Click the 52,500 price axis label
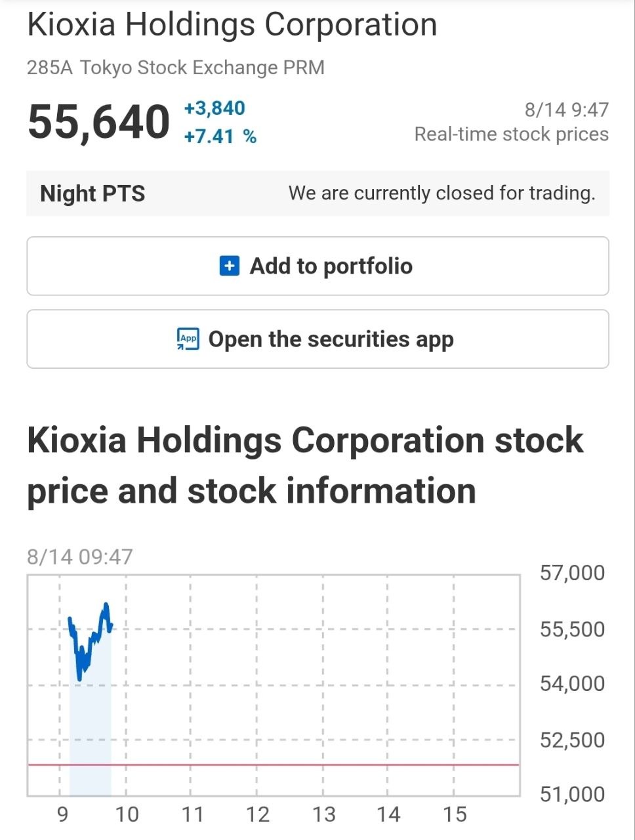This screenshot has width=635, height=840. click(x=572, y=740)
